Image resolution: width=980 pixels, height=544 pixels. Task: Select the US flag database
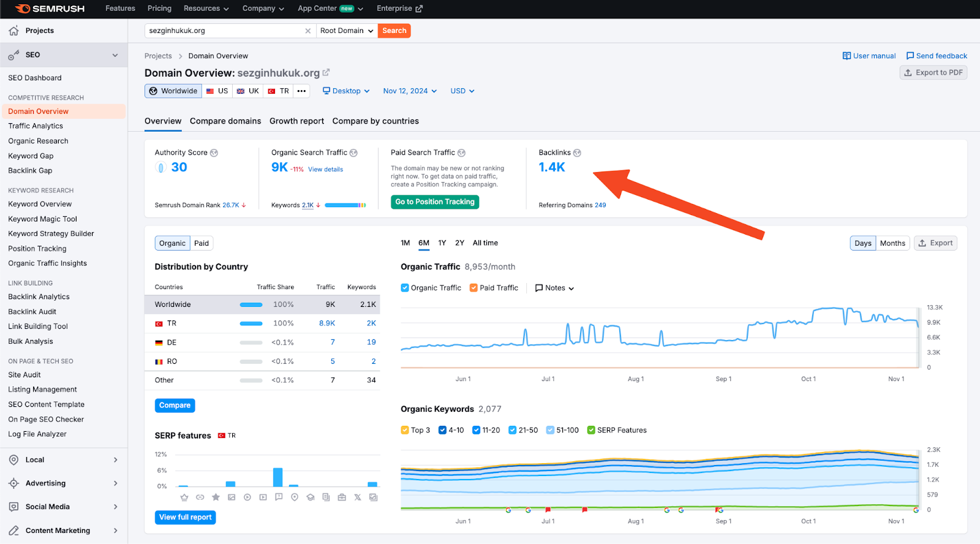[x=217, y=91]
